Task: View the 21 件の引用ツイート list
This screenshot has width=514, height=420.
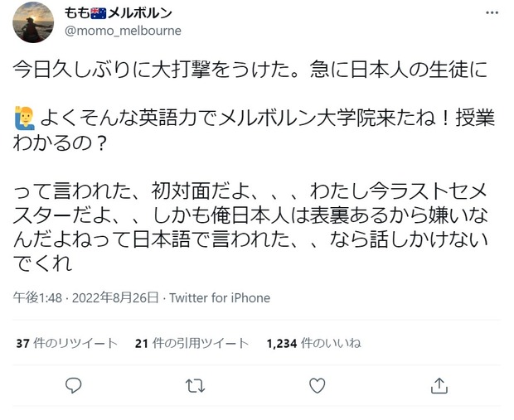Action: tap(190, 343)
